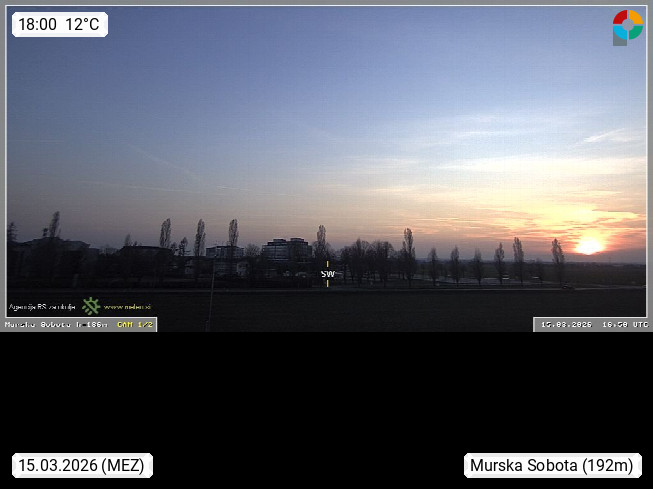Image resolution: width=653 pixels, height=489 pixels.
Task: Click the Murska Sobota h=186m caption
Action: pyautogui.click(x=57, y=324)
